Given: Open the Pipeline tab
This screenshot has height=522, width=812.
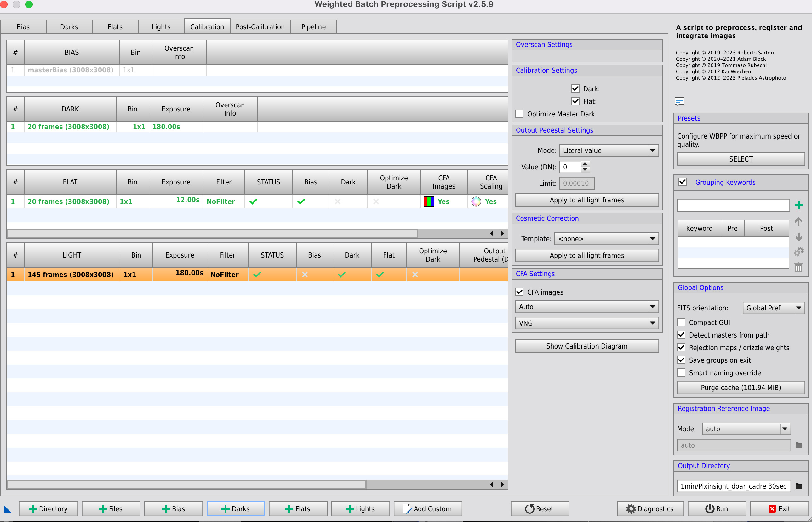Looking at the screenshot, I should [314, 27].
